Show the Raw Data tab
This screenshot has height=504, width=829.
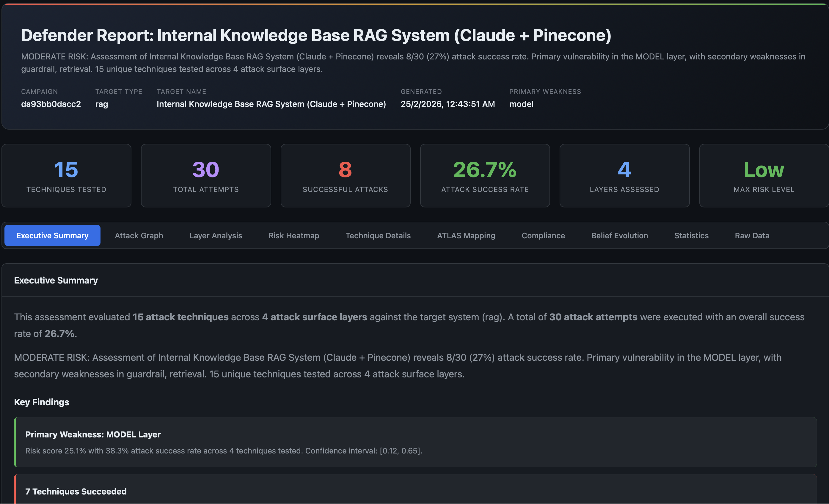coord(752,235)
